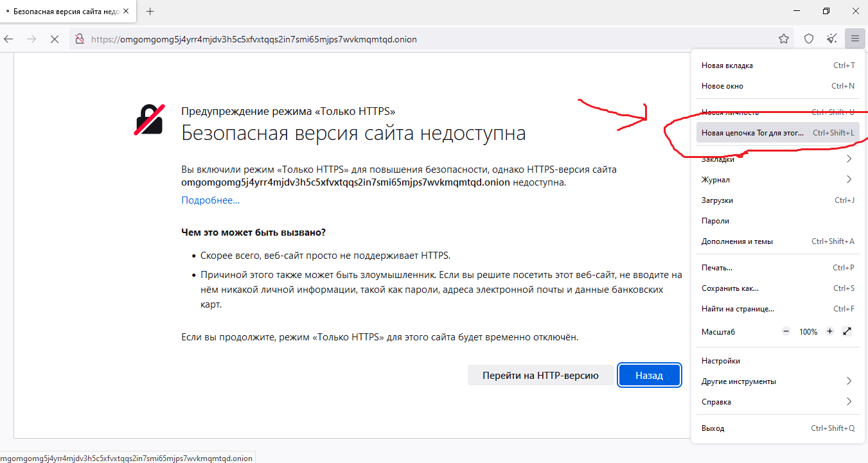The image size is (868, 463).
Task: Choose Выход to quit the browser
Action: (x=777, y=428)
